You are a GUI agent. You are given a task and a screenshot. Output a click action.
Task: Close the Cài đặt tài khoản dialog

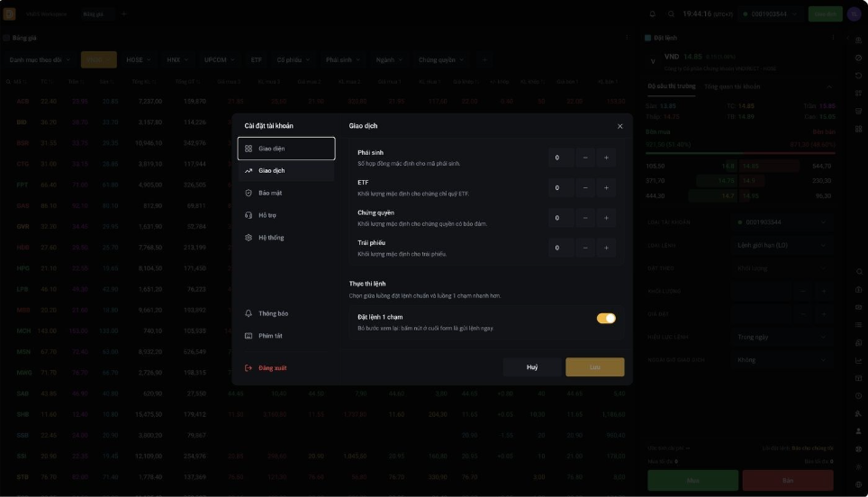[x=620, y=126]
